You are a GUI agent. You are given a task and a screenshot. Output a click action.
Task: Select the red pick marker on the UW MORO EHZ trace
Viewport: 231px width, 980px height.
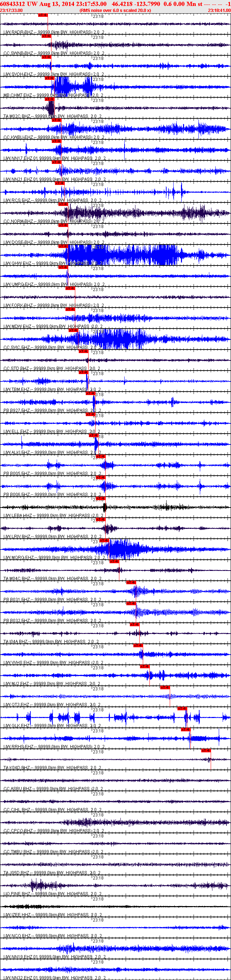[x=104, y=541]
